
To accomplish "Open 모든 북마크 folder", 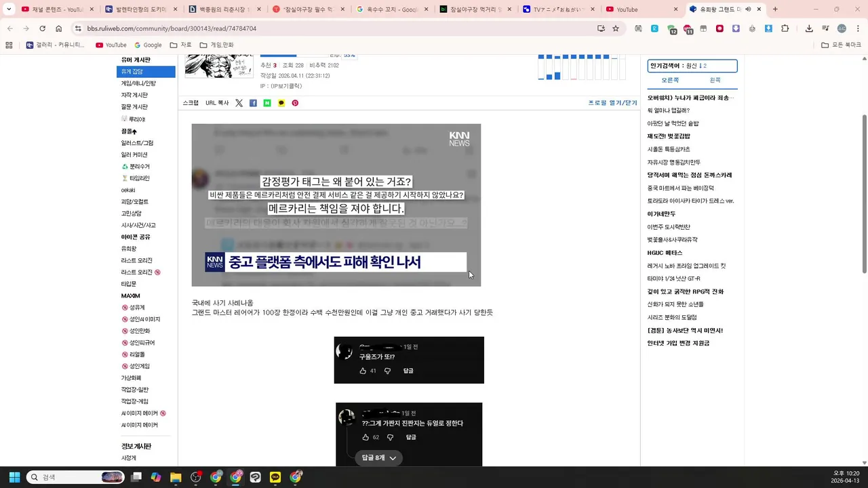I will click(x=841, y=45).
